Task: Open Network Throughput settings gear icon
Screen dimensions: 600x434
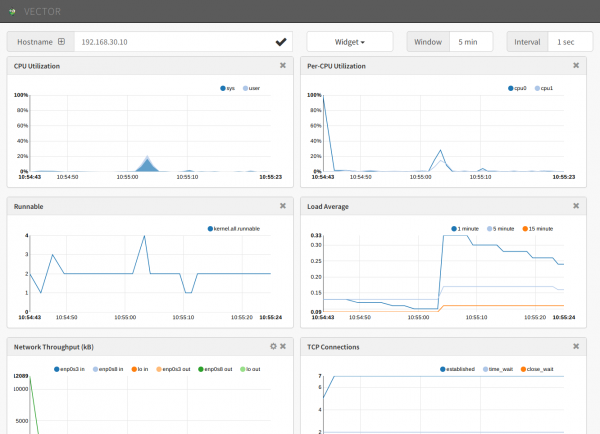Action: pyautogui.click(x=273, y=346)
